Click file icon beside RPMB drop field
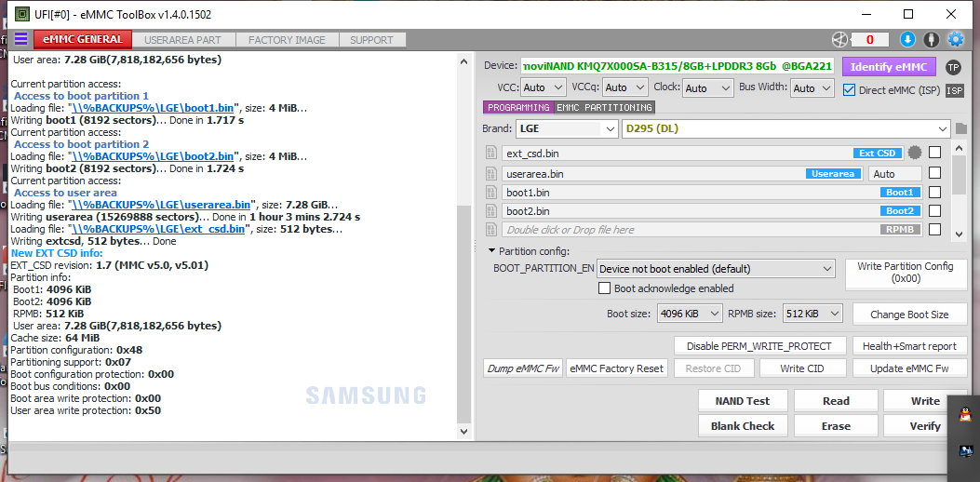This screenshot has width=980, height=482. tap(490, 230)
